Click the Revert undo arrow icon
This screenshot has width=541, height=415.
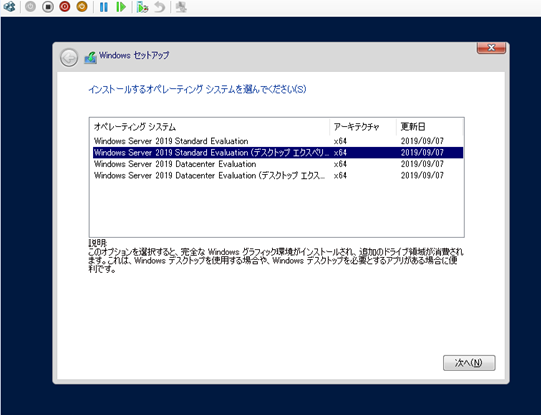click(x=159, y=7)
